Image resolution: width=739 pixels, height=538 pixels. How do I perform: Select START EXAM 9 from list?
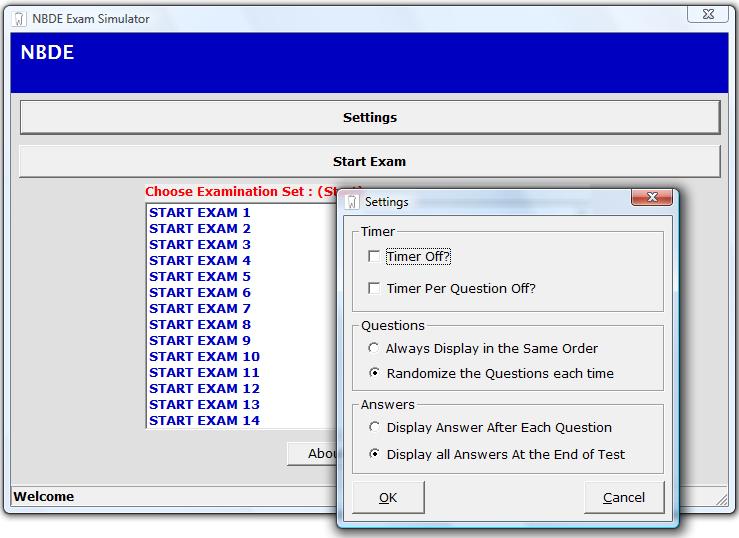(x=200, y=341)
